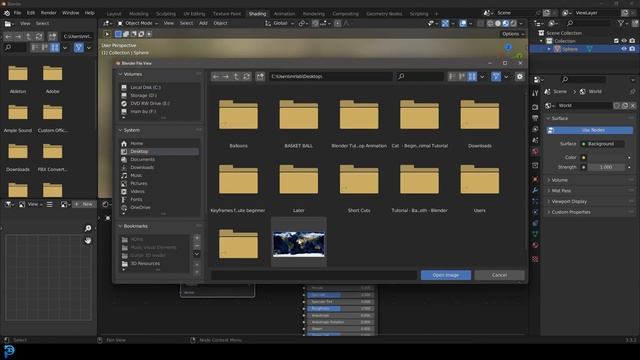Click Cancel in File View dialog
The height and width of the screenshot is (360, 640).
tap(500, 275)
